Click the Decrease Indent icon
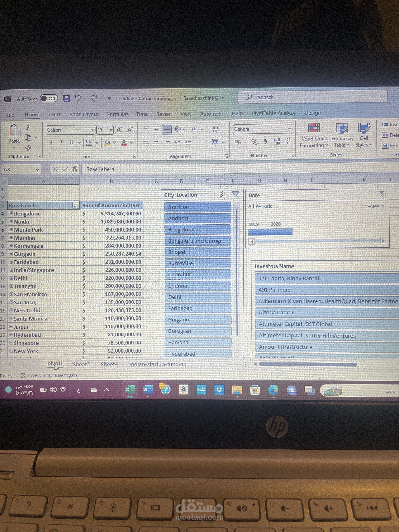The width and height of the screenshot is (399, 532). coord(177,142)
